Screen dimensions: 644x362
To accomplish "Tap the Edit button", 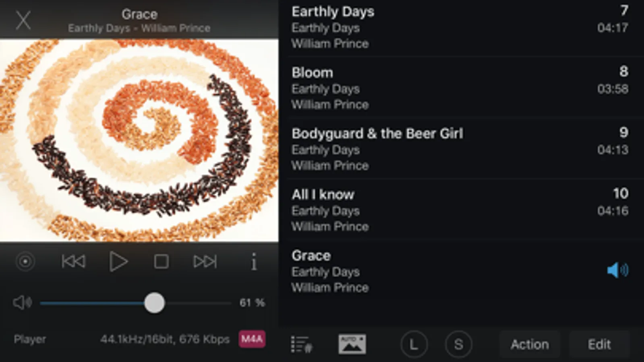I will pos(599,345).
